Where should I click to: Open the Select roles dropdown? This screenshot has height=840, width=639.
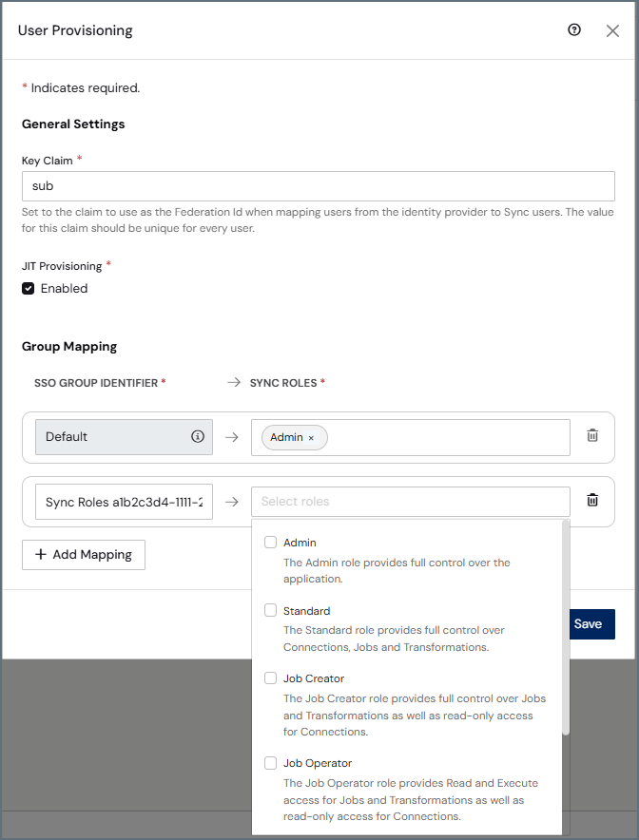(411, 502)
